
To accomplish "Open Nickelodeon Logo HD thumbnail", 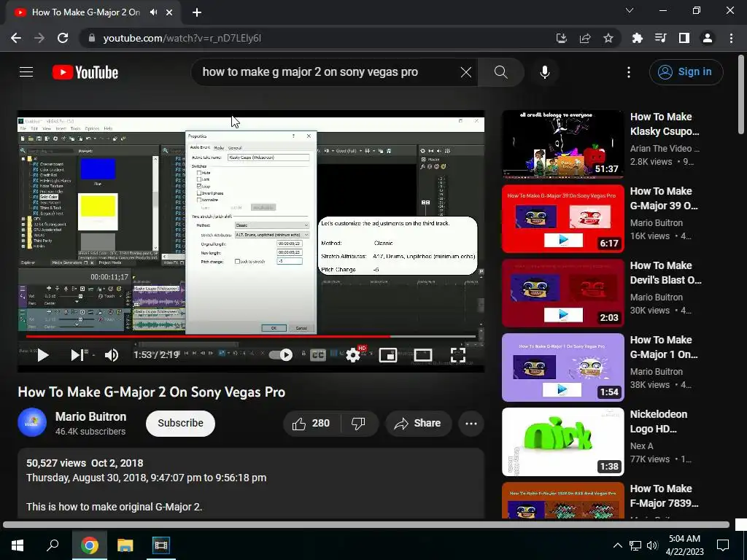I will pyautogui.click(x=562, y=441).
